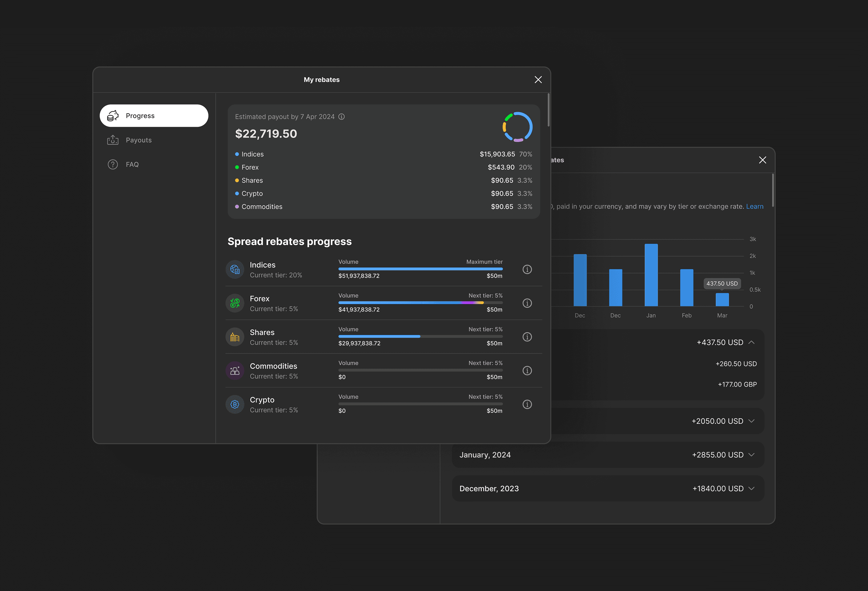Open info for Crypto rebate row
This screenshot has width=868, height=591.
pyautogui.click(x=527, y=404)
